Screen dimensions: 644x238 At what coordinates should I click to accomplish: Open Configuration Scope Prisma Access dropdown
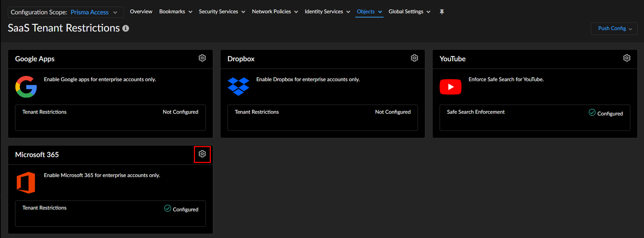click(x=66, y=12)
